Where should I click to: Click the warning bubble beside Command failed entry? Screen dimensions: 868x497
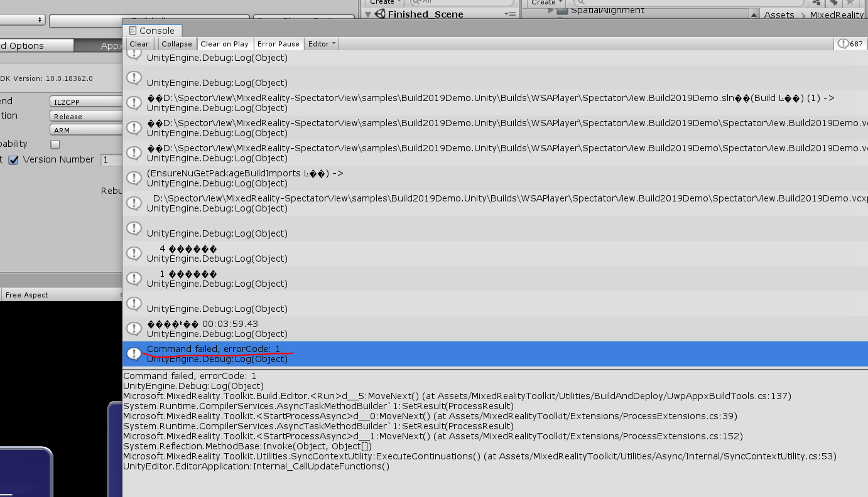(x=134, y=353)
